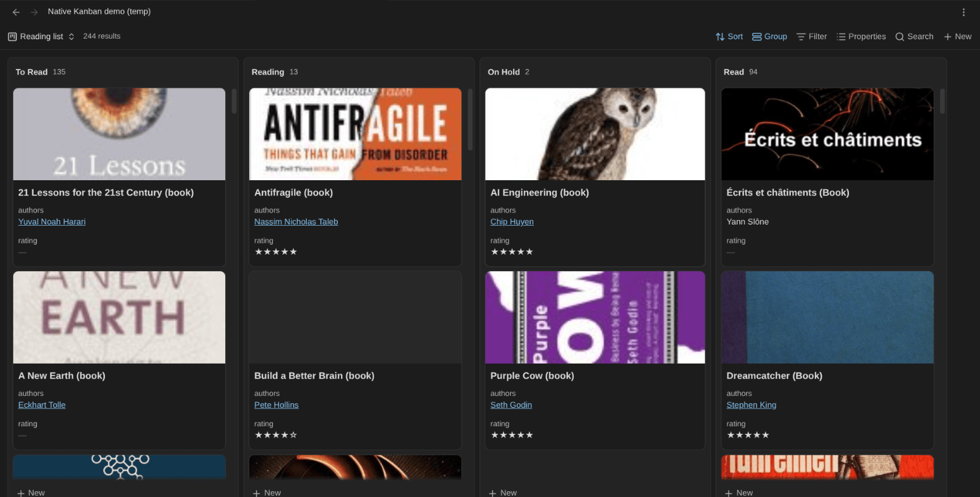Click the Antifragile cover image
This screenshot has width=980, height=497.
coord(356,134)
